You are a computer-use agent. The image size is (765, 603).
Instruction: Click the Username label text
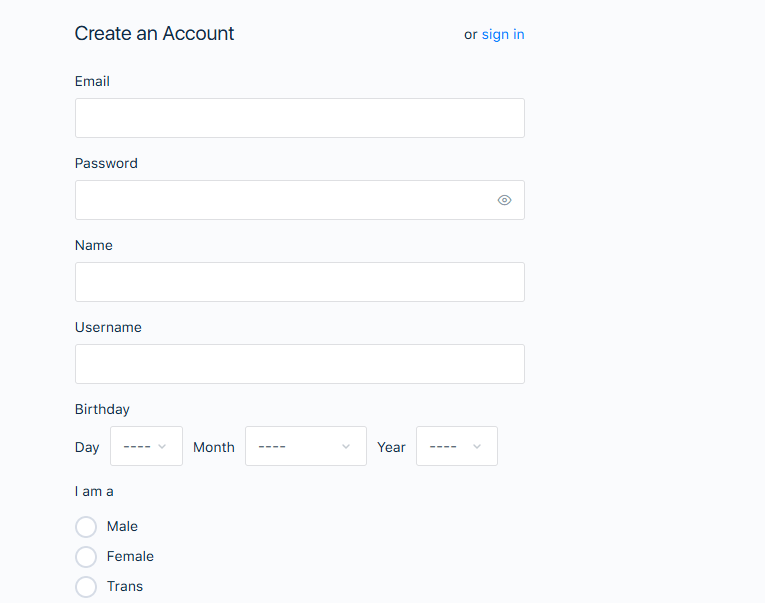point(108,327)
